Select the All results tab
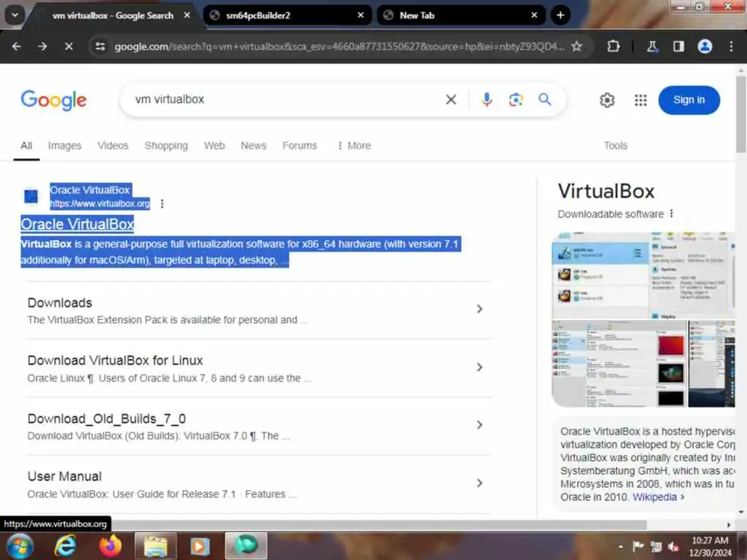 pyautogui.click(x=26, y=146)
